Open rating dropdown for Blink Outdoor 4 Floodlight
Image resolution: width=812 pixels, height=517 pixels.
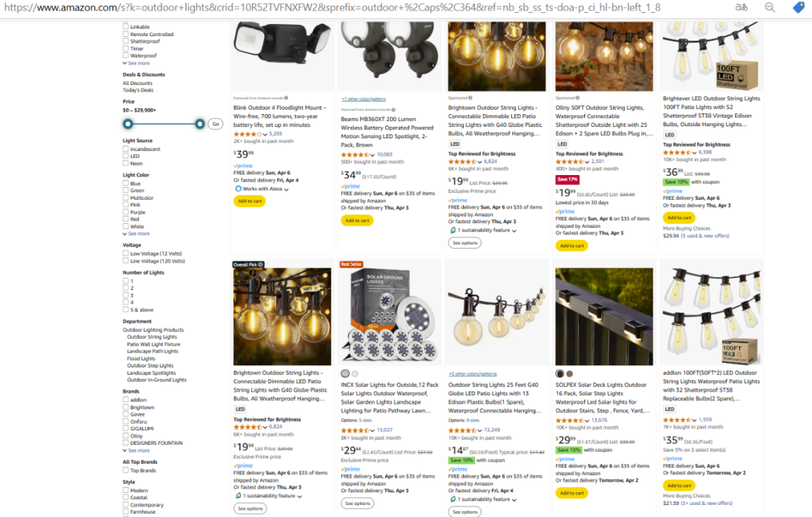[265, 134]
